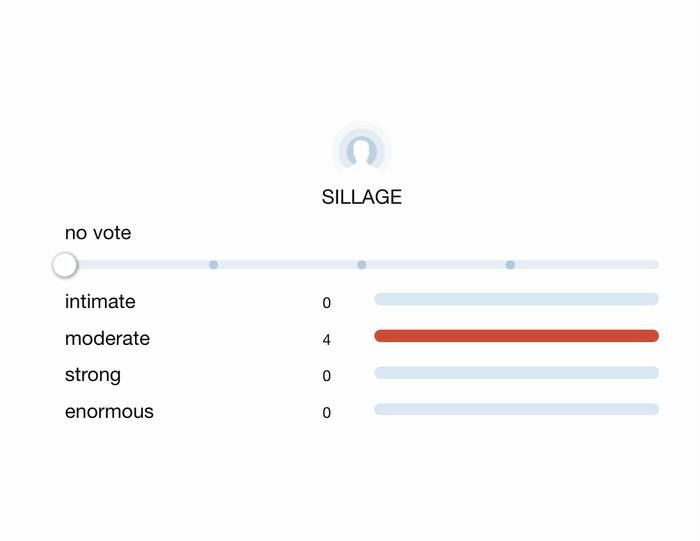Image resolution: width=700 pixels, height=541 pixels.
Task: Click the empty intimate vote bar
Action: 516,299
